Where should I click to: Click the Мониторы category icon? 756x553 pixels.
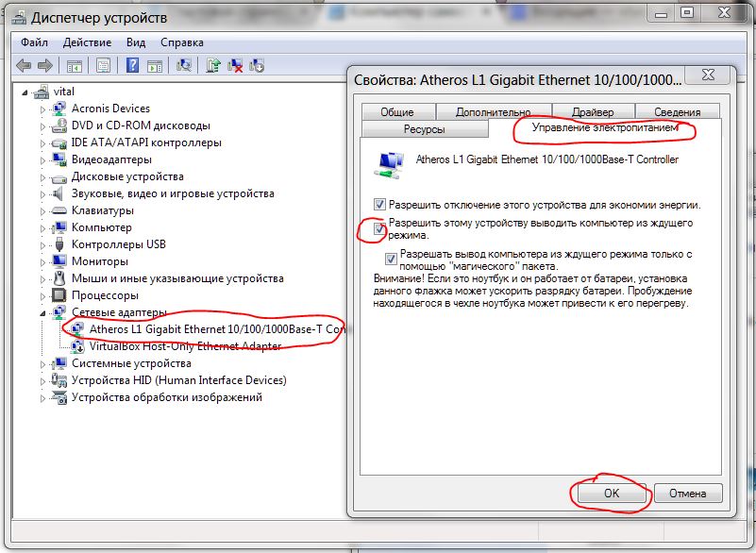[59, 261]
